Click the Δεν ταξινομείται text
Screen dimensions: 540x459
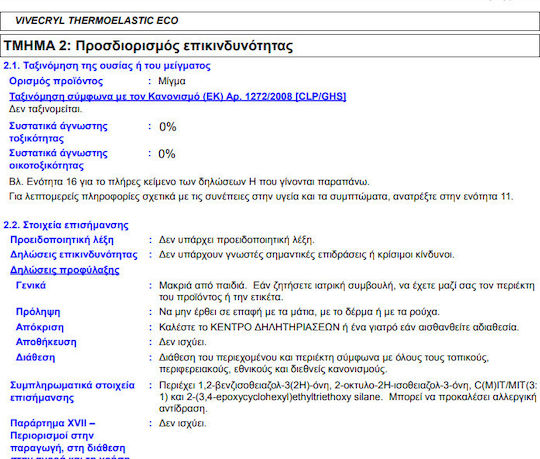click(x=45, y=109)
